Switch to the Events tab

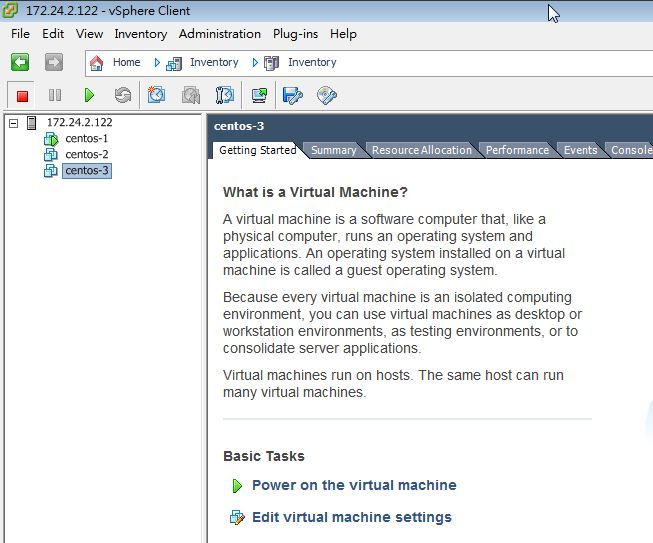pos(580,150)
